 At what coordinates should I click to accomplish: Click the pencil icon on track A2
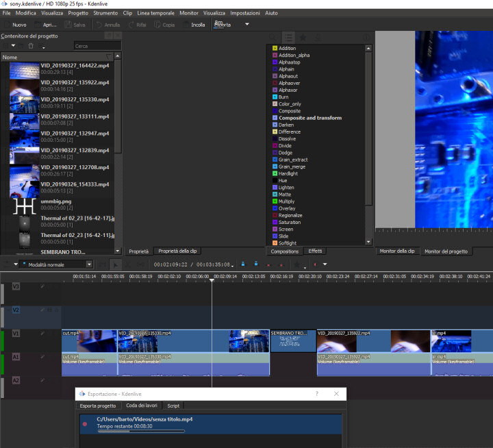point(42,380)
